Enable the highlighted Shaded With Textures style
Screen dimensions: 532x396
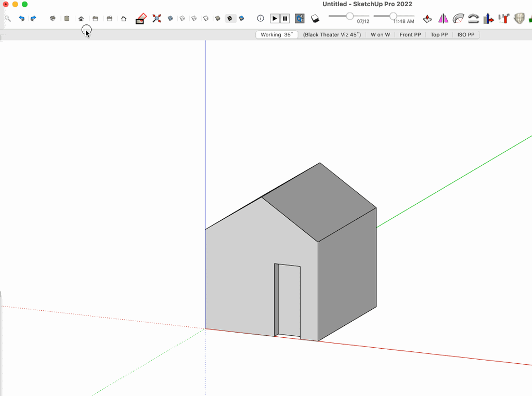[230, 19]
